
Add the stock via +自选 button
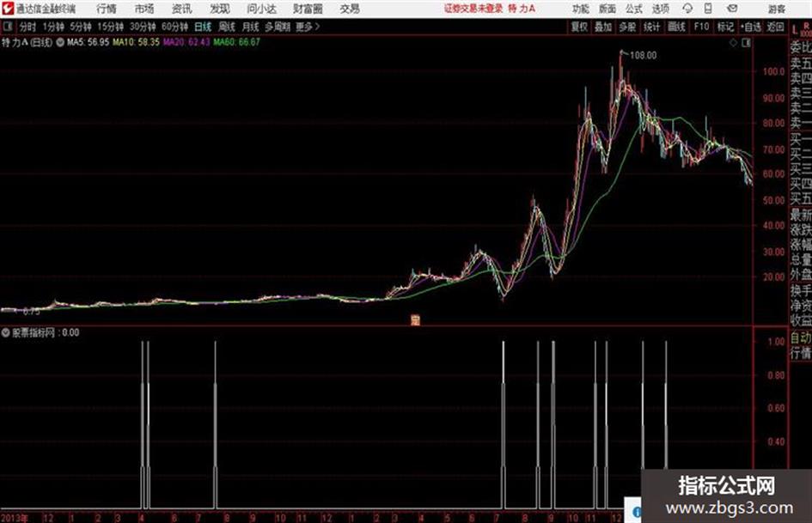(750, 27)
